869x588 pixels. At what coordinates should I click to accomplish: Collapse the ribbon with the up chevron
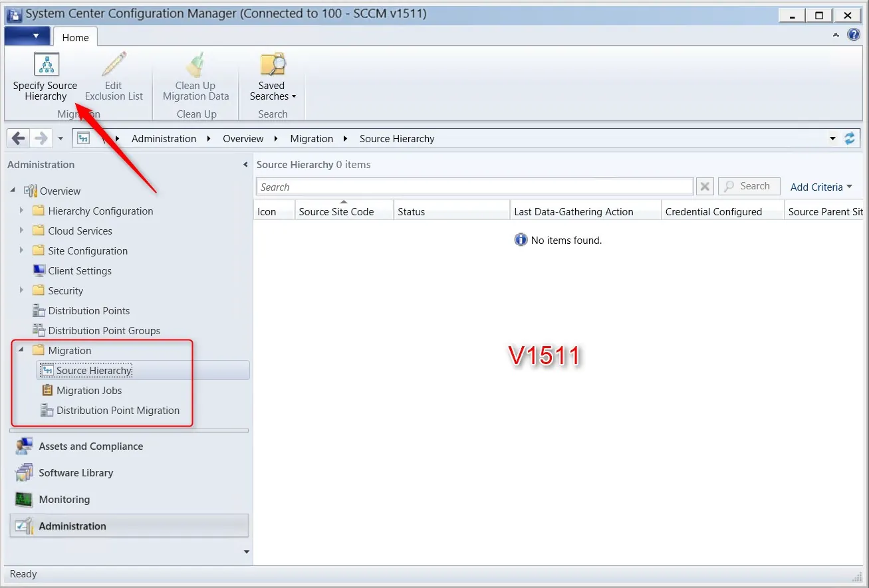tap(836, 35)
